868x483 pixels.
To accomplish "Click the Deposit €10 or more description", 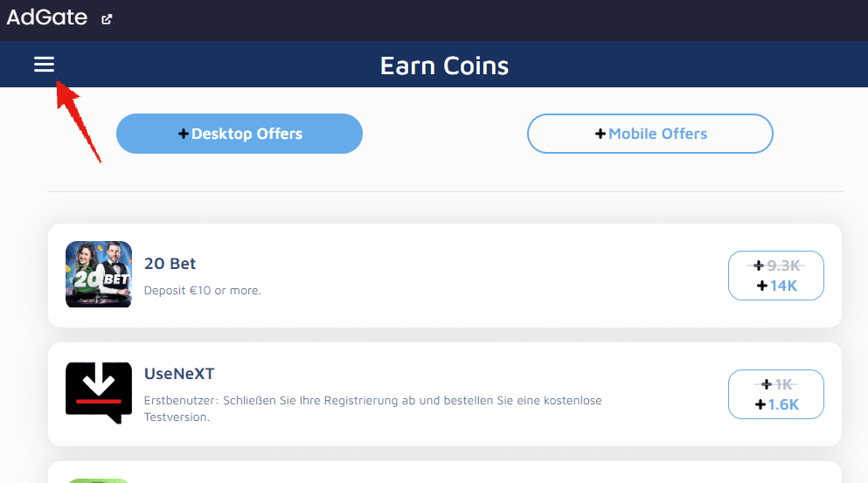I will pos(202,290).
